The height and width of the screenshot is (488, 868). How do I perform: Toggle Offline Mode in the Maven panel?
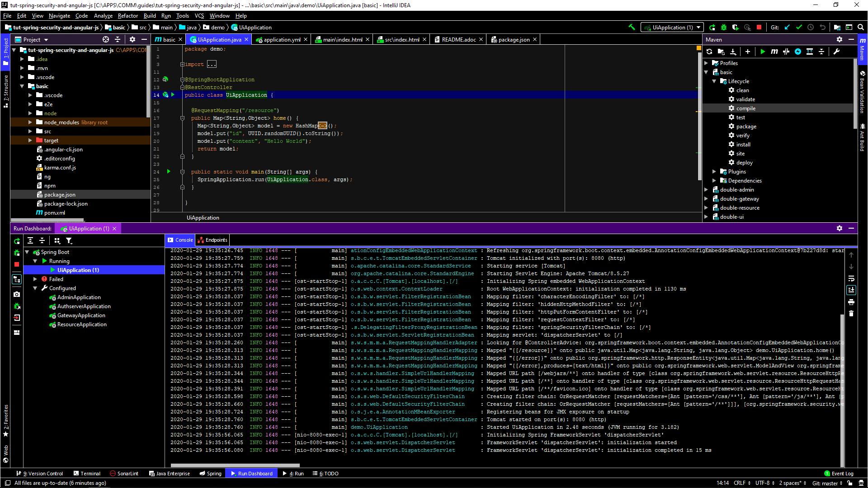(798, 52)
